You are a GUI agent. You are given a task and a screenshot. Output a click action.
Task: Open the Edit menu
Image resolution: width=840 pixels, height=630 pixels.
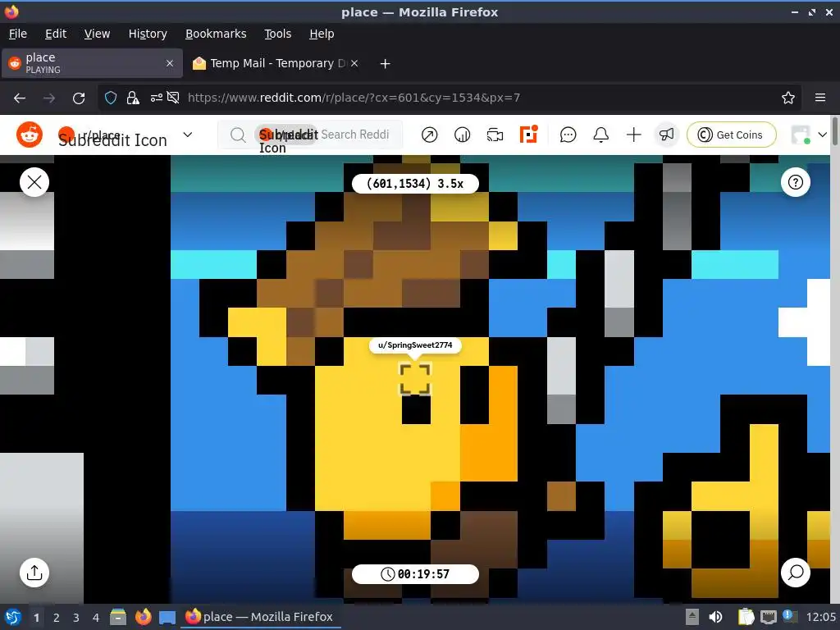pos(56,34)
